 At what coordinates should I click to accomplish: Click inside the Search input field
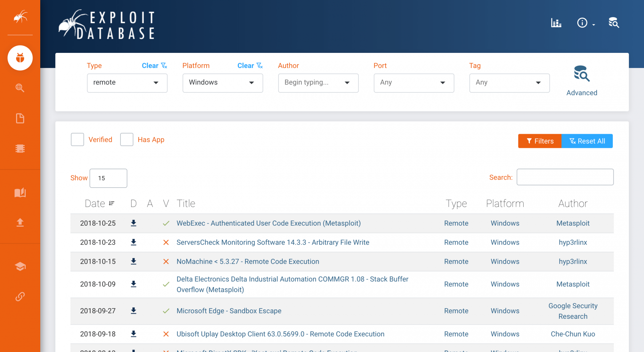[565, 177]
